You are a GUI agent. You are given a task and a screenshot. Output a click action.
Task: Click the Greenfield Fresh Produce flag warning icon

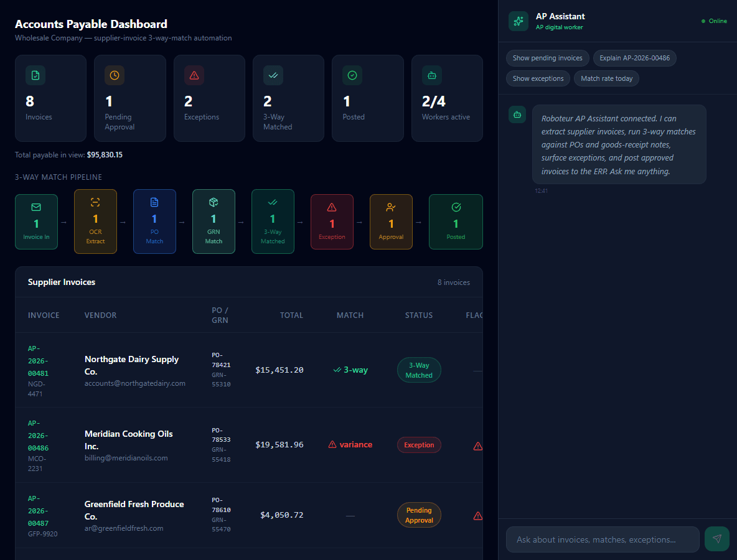tap(477, 516)
